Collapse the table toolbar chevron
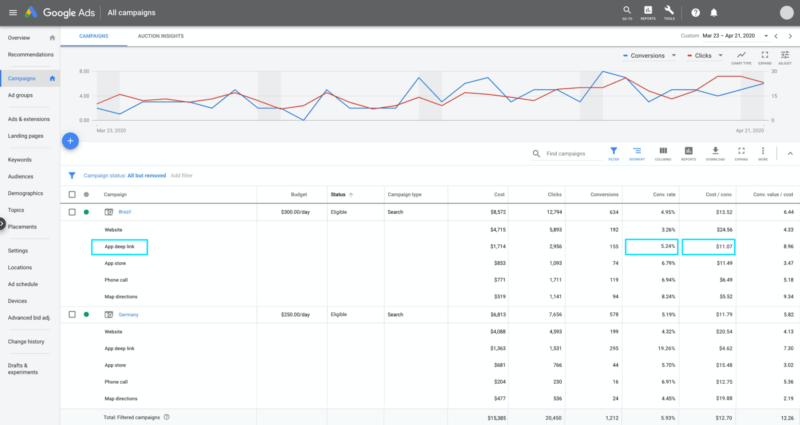 [x=790, y=154]
